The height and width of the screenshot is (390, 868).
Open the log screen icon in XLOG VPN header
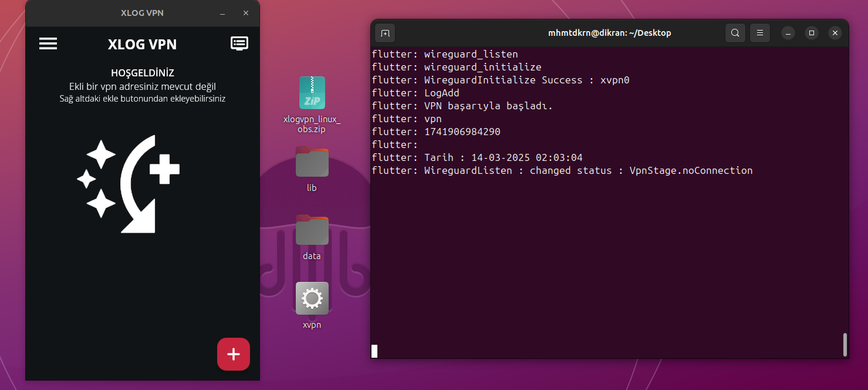click(x=239, y=43)
